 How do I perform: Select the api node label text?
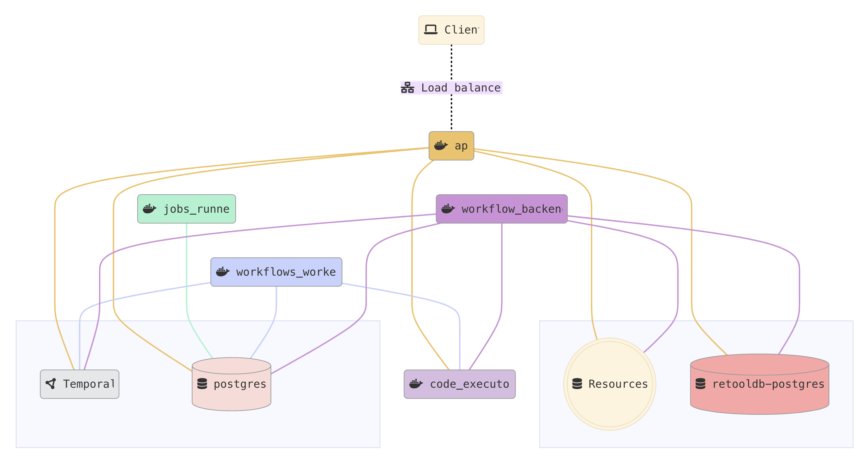pos(461,146)
